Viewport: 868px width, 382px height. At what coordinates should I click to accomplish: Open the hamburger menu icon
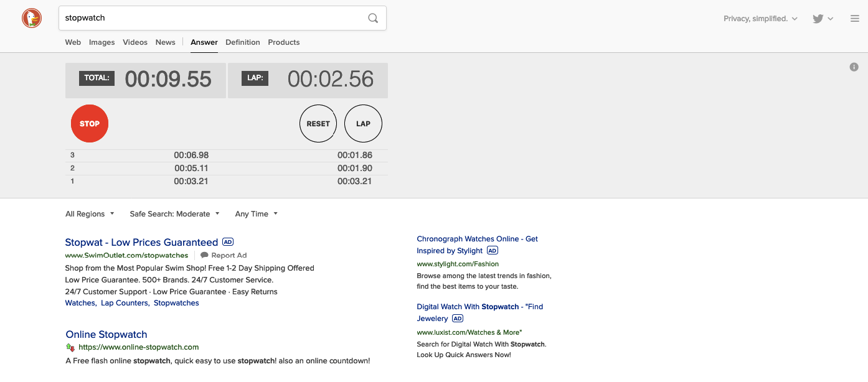tap(854, 18)
